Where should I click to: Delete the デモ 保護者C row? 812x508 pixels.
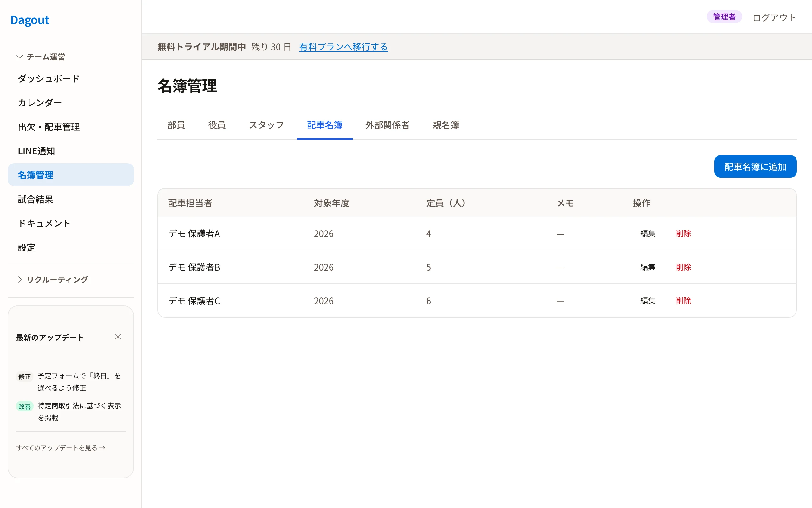point(684,300)
